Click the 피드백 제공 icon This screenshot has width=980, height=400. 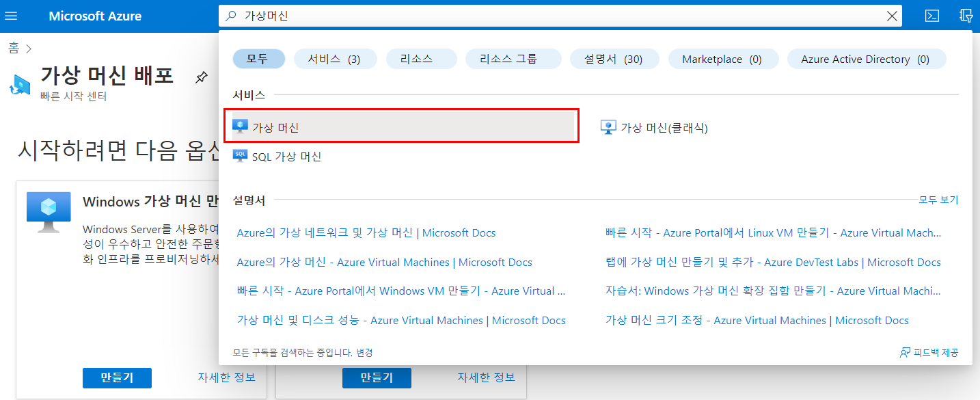906,353
